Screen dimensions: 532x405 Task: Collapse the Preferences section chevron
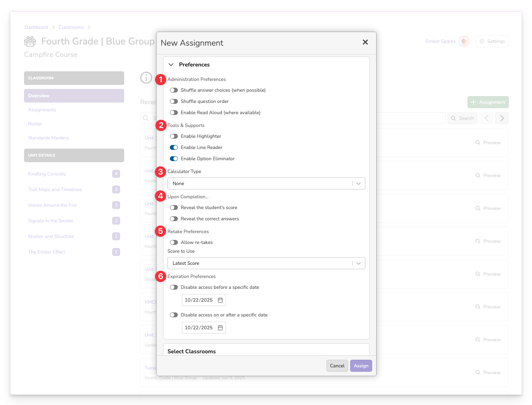coord(171,64)
